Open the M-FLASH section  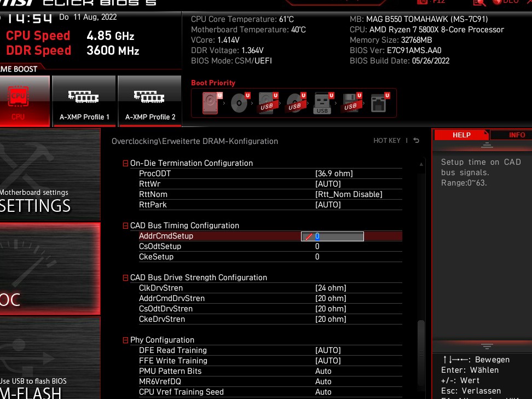coord(50,358)
